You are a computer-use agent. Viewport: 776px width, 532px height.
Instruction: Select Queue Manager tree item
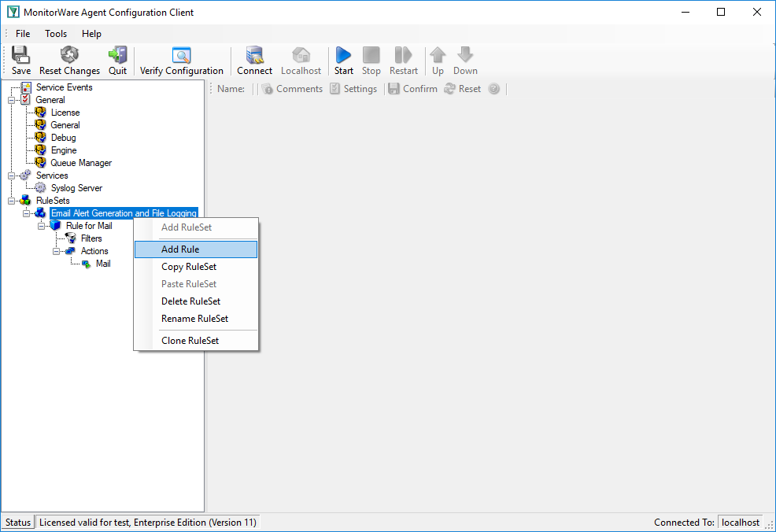coord(81,163)
